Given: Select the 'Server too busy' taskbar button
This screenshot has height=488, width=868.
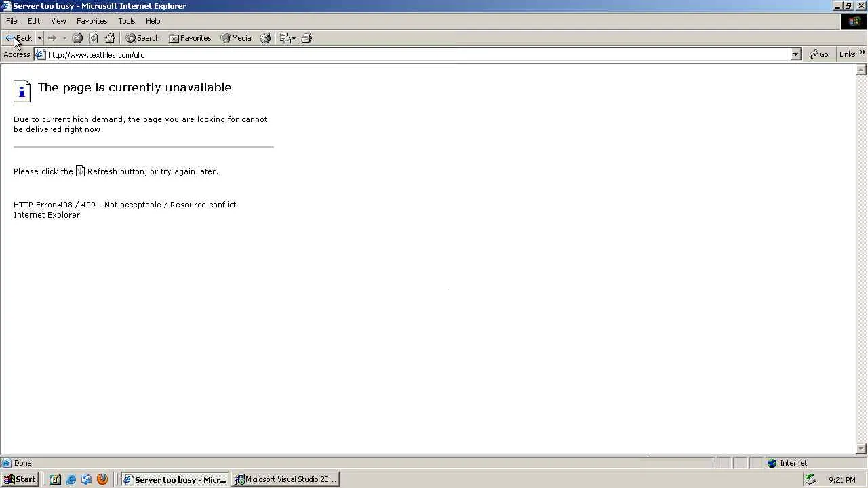Looking at the screenshot, I should (175, 479).
